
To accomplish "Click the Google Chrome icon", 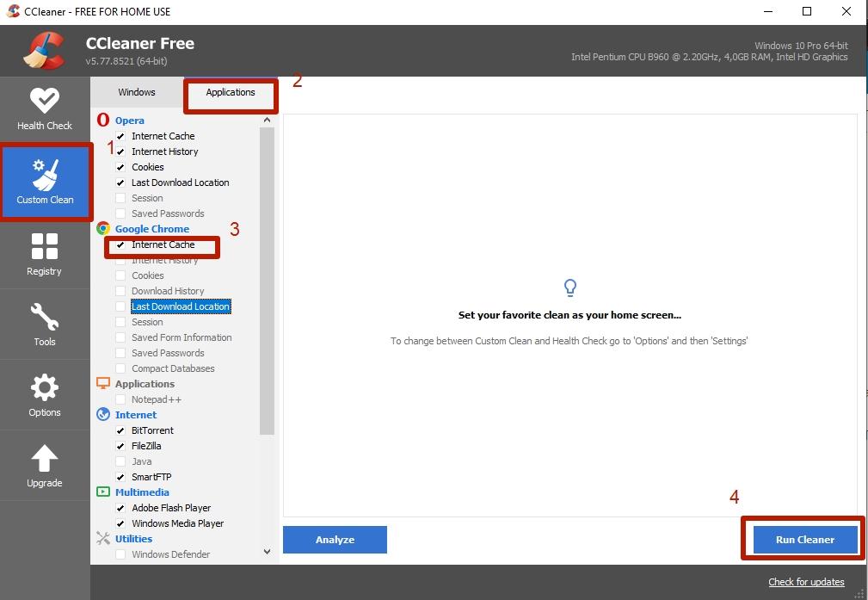I will point(103,228).
